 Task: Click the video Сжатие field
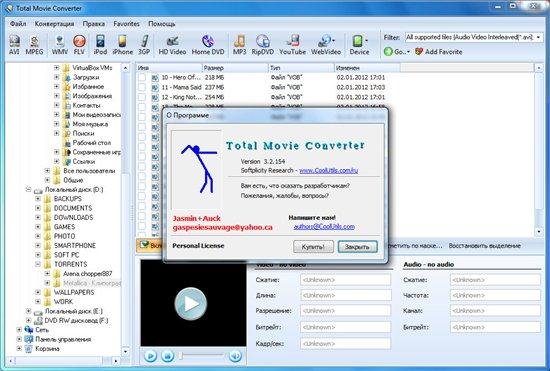click(346, 280)
